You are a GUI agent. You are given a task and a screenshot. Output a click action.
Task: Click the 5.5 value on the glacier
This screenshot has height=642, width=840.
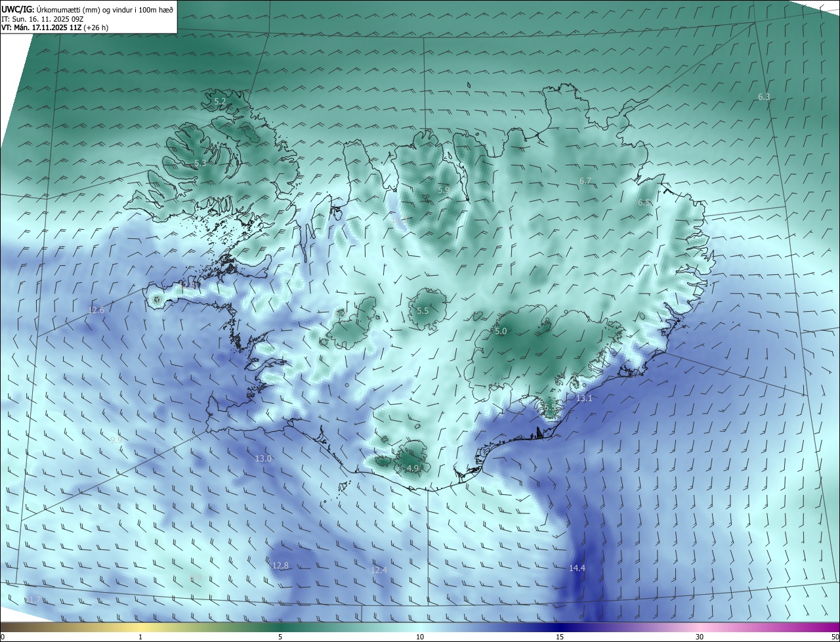click(x=423, y=310)
